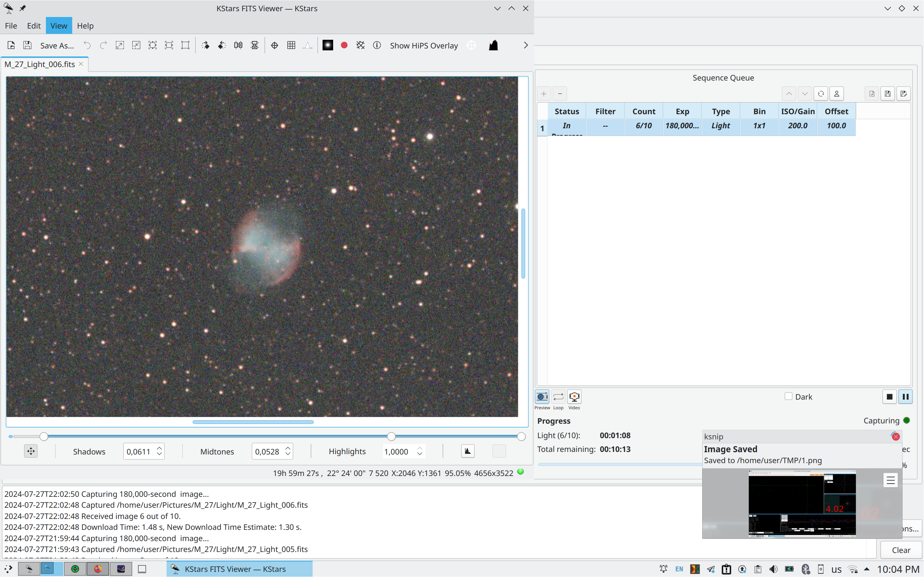Select the M_27_Light_006.fits tab
The height and width of the screenshot is (577, 924).
click(x=40, y=64)
